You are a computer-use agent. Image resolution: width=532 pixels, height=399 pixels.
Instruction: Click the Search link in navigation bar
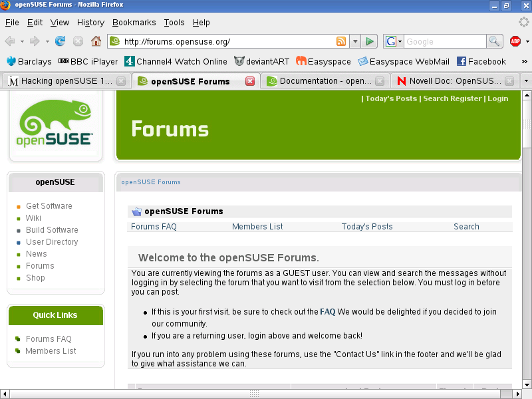[466, 227]
